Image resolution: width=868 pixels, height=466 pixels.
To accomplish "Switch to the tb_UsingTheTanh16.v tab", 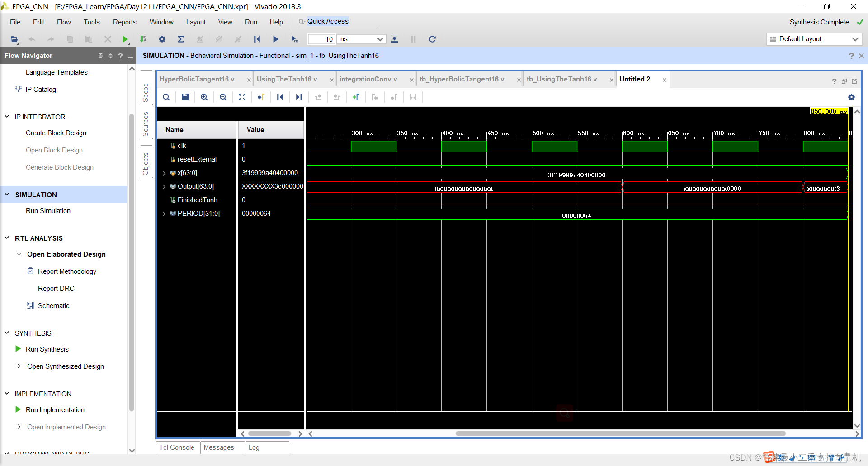I will 561,79.
